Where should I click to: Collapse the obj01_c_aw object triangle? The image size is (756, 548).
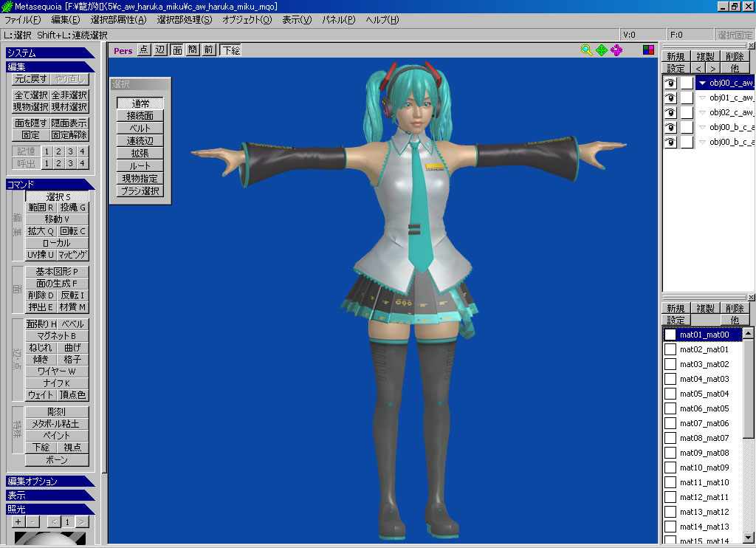point(703,98)
